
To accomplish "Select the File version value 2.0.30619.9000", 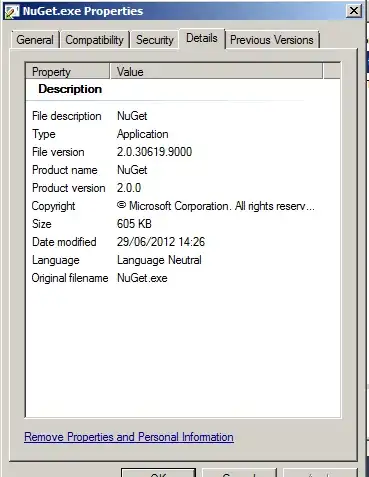I will [x=154, y=152].
